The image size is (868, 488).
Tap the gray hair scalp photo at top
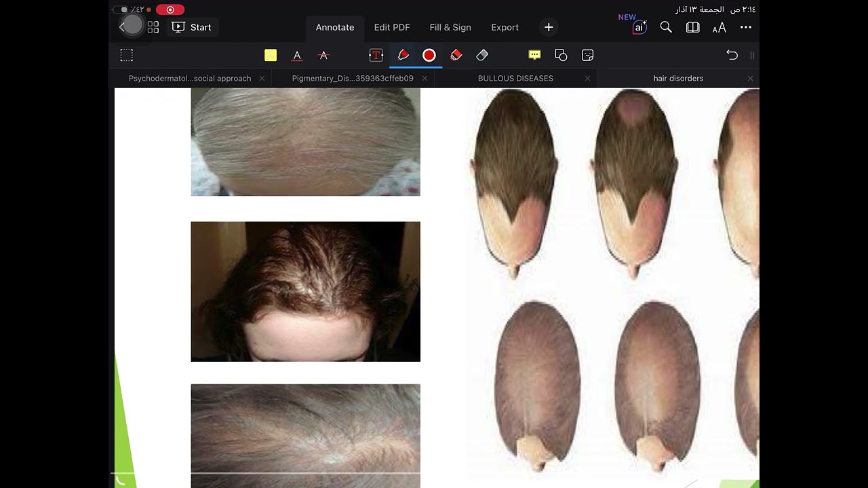click(306, 142)
